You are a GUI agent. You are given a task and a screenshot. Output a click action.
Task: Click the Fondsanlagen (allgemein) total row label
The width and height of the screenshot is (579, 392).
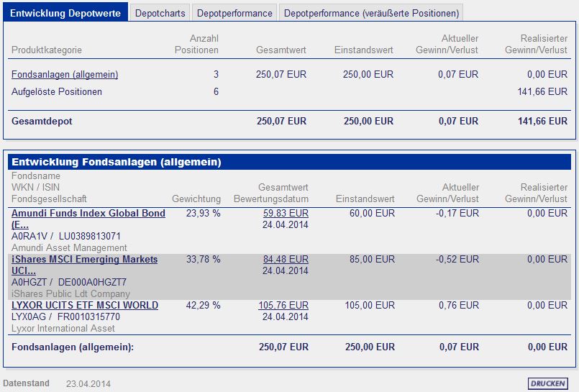coord(73,347)
